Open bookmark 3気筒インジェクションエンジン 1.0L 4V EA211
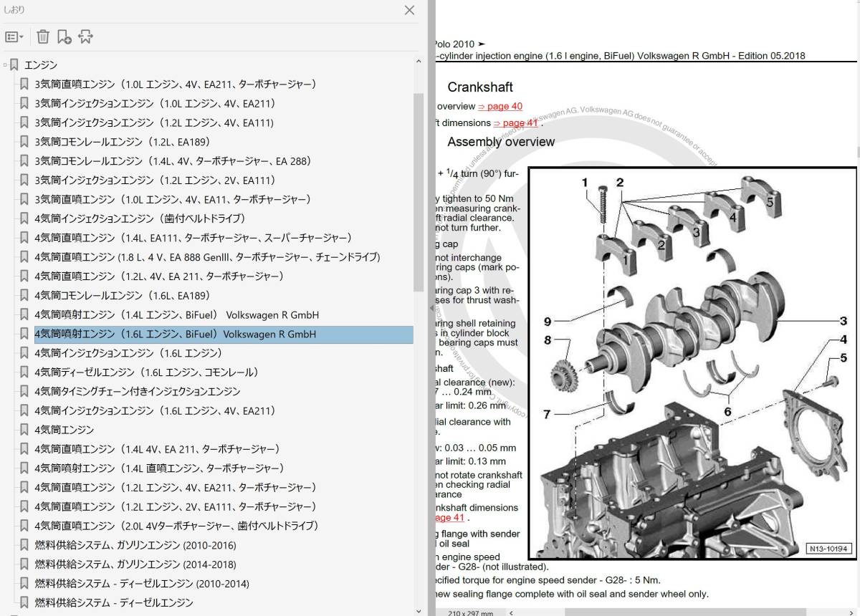This screenshot has width=860, height=616. pyautogui.click(x=156, y=104)
